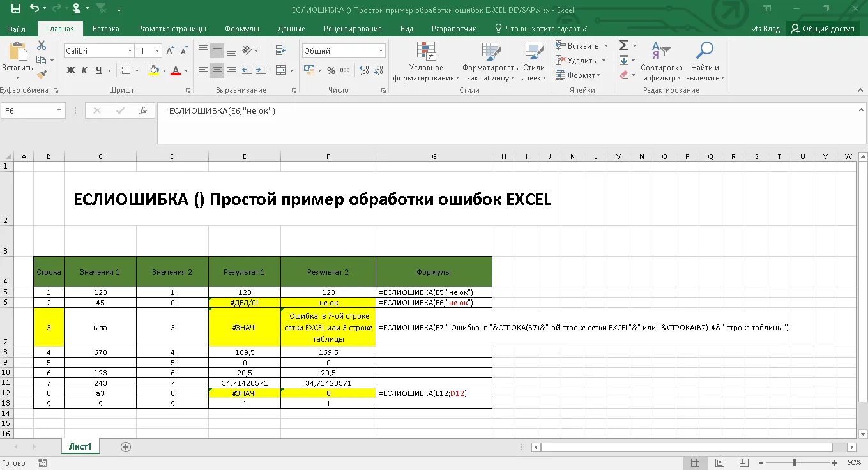
Task: Open number format Общий dropdown
Action: pyautogui.click(x=381, y=51)
